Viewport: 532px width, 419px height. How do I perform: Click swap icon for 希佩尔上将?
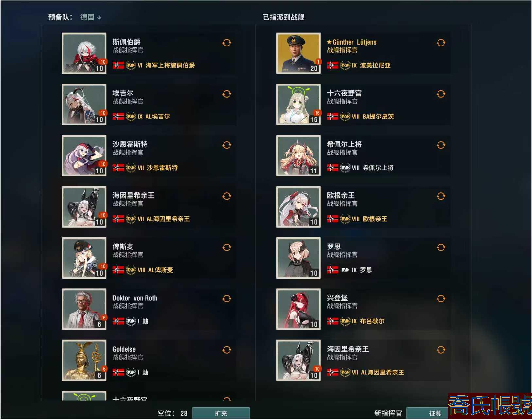coord(441,145)
